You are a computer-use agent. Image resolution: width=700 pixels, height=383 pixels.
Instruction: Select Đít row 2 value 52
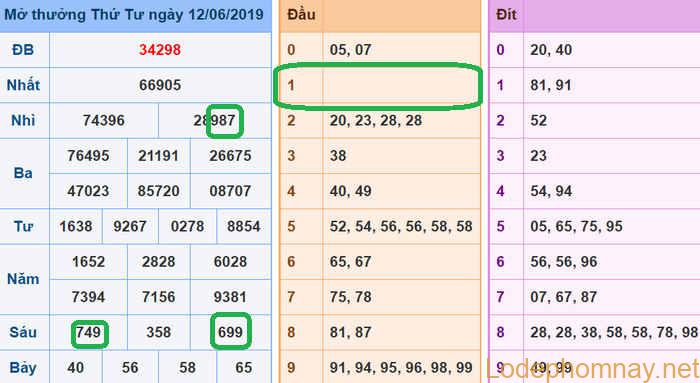pyautogui.click(x=538, y=120)
